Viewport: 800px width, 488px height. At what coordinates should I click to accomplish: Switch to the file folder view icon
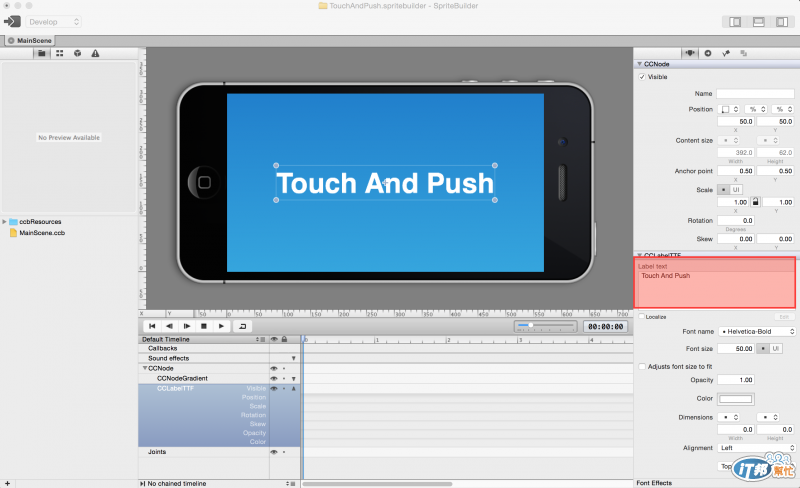click(x=42, y=53)
